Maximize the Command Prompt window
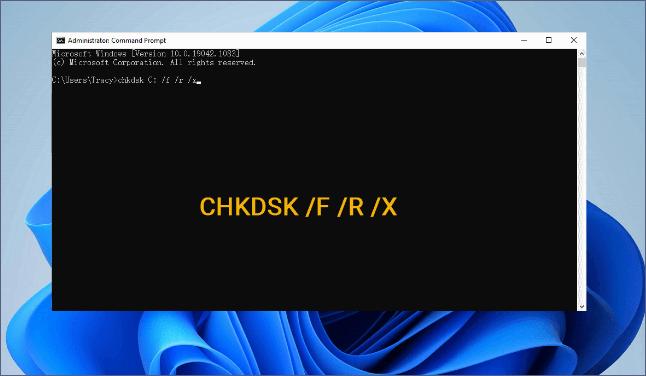This screenshot has height=376, width=646. tap(549, 40)
